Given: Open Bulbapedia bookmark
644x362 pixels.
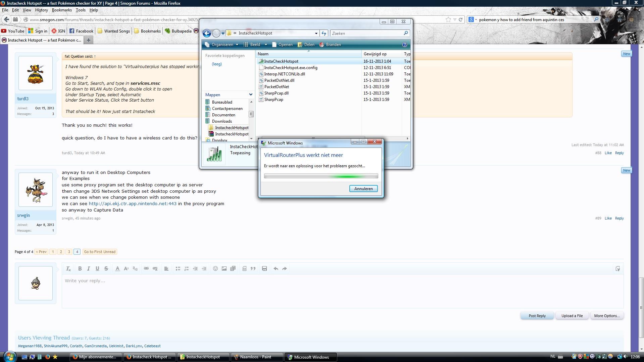Looking at the screenshot, I should coord(178,31).
